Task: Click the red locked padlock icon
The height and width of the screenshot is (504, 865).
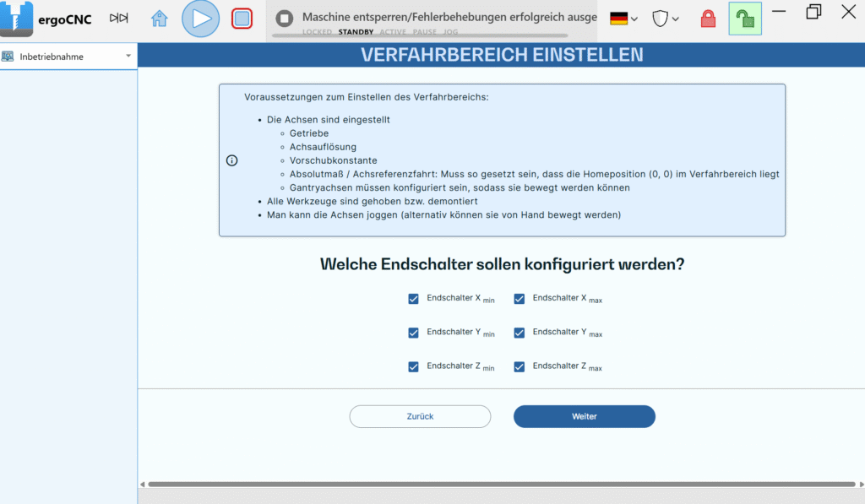Action: pyautogui.click(x=708, y=19)
